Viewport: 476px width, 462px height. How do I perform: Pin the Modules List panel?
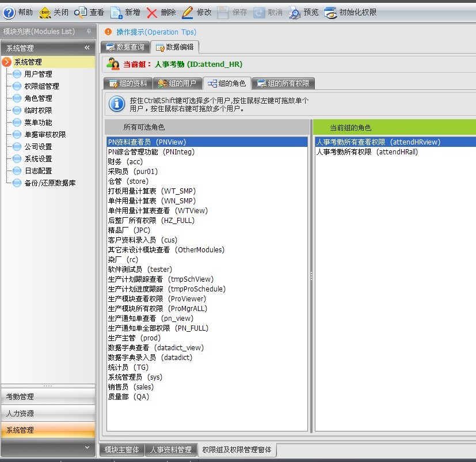pyautogui.click(x=89, y=32)
